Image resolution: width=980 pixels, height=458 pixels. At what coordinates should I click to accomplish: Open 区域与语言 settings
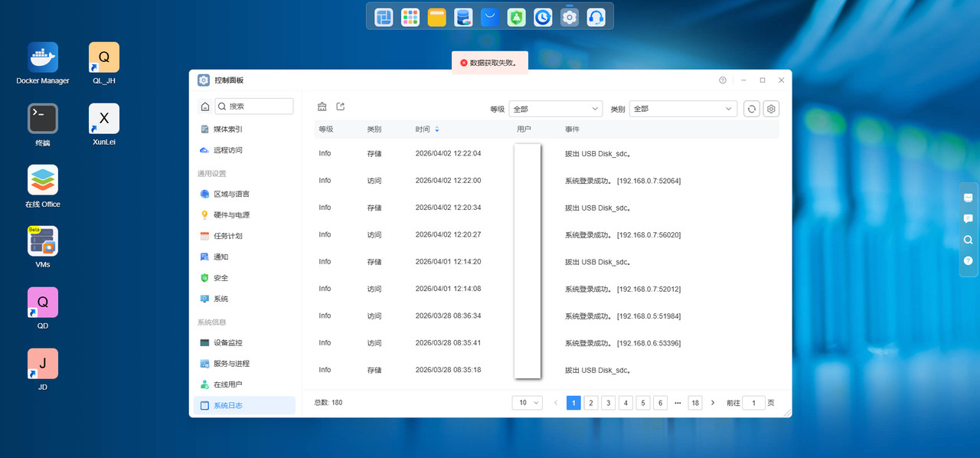coord(244,195)
